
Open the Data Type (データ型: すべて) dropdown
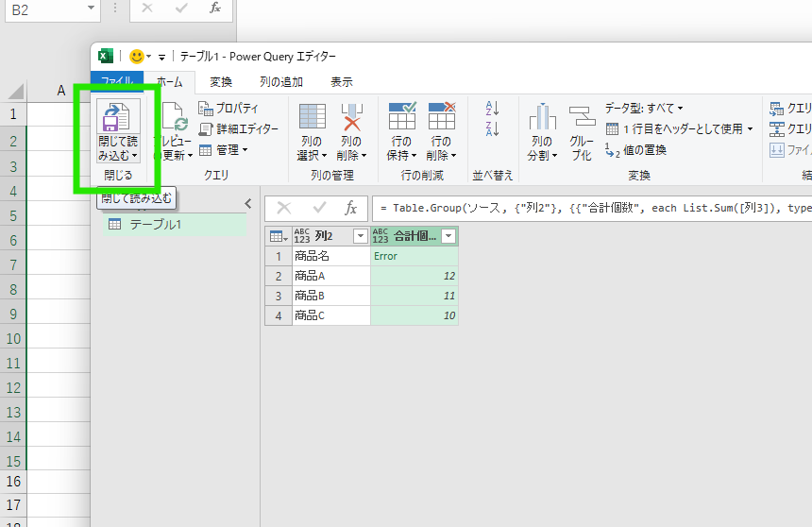click(644, 109)
